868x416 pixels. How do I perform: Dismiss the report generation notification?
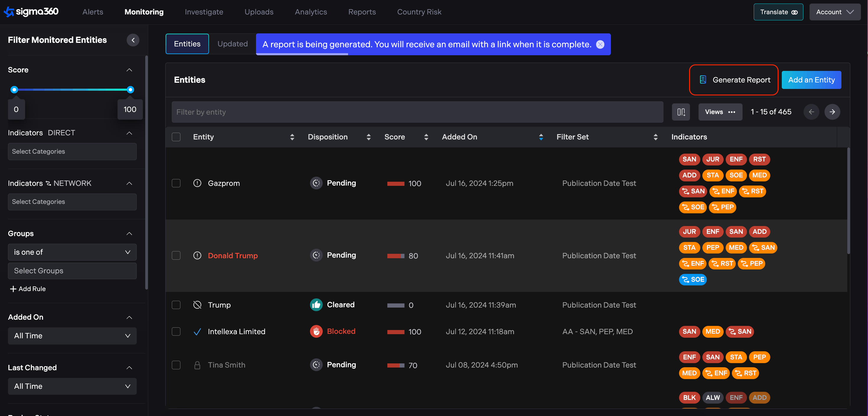[x=600, y=45]
